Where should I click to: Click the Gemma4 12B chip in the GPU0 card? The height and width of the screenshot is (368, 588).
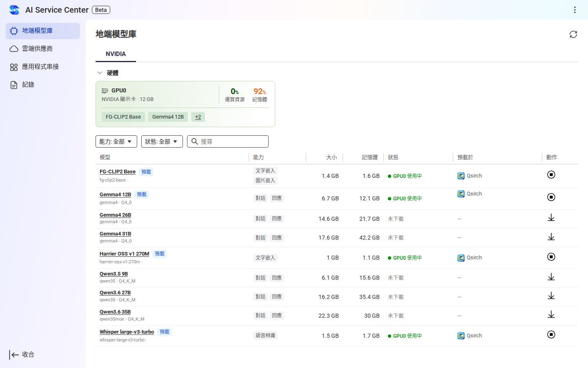(x=168, y=117)
